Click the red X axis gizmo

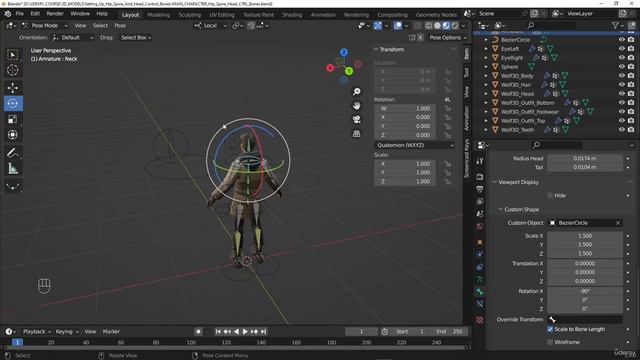point(330,68)
